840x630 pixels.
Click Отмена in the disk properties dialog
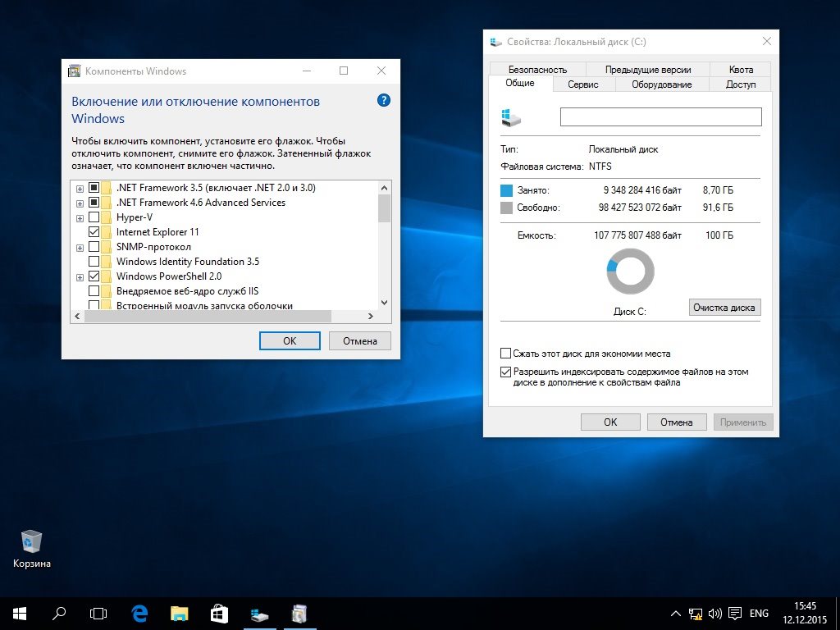click(677, 422)
